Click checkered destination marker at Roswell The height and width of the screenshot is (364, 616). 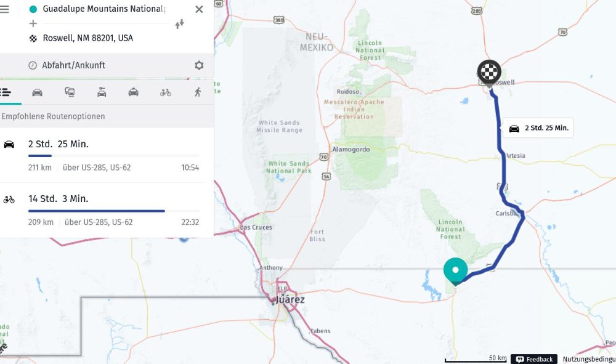pyautogui.click(x=489, y=73)
